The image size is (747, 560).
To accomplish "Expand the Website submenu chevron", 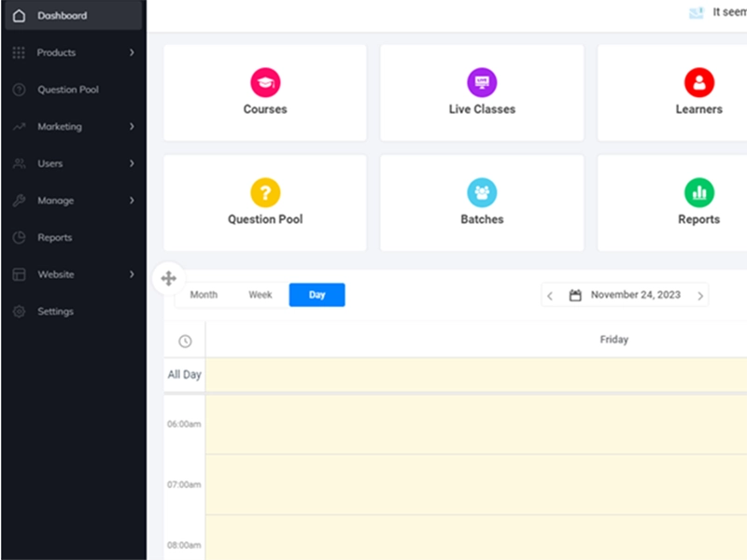I will (x=132, y=274).
